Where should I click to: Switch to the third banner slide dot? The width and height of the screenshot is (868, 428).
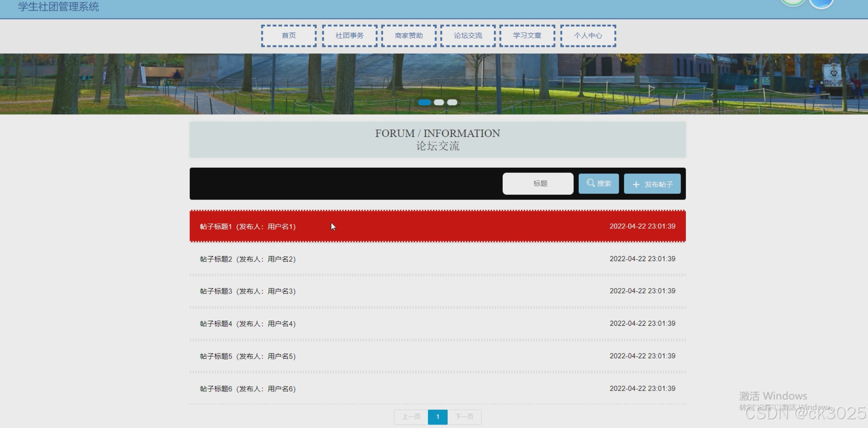[452, 102]
